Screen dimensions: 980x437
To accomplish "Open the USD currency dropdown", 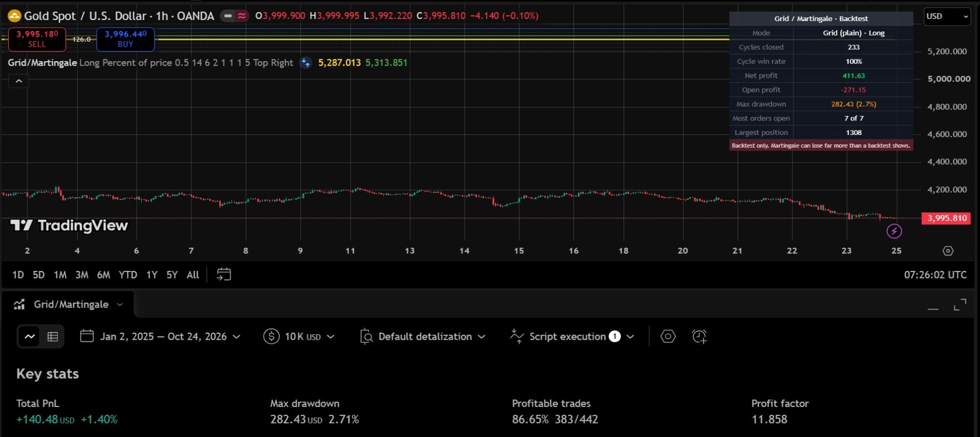I will point(947,17).
